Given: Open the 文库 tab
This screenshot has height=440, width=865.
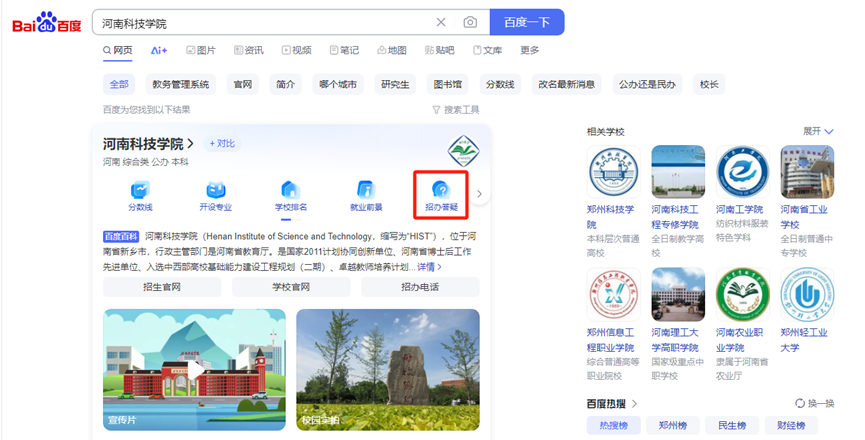Looking at the screenshot, I should [x=488, y=50].
